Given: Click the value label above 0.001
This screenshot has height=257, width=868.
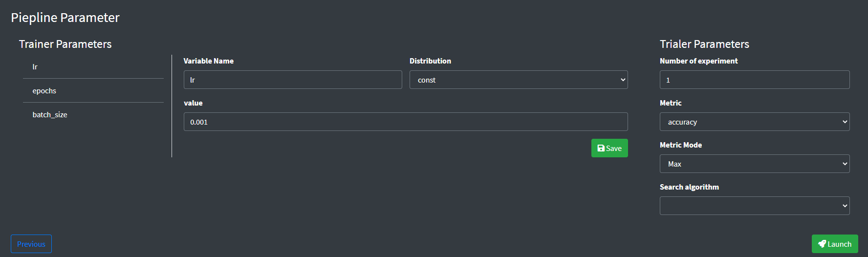Looking at the screenshot, I should (193, 103).
